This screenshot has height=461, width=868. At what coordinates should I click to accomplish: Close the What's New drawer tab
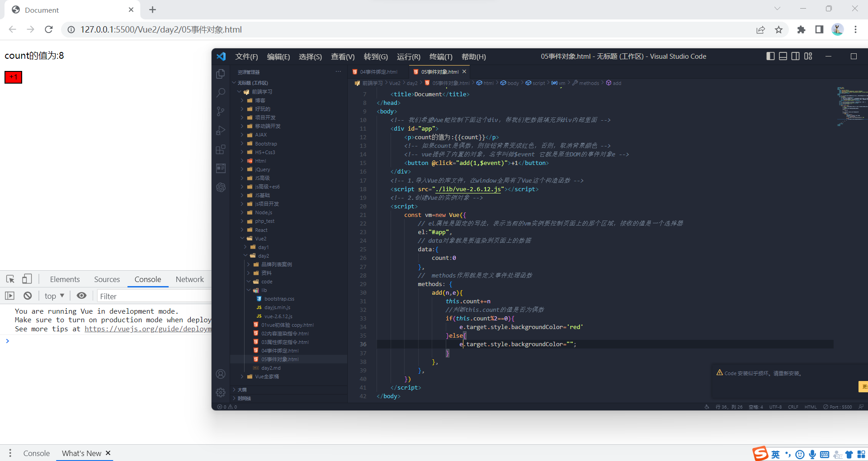108,453
